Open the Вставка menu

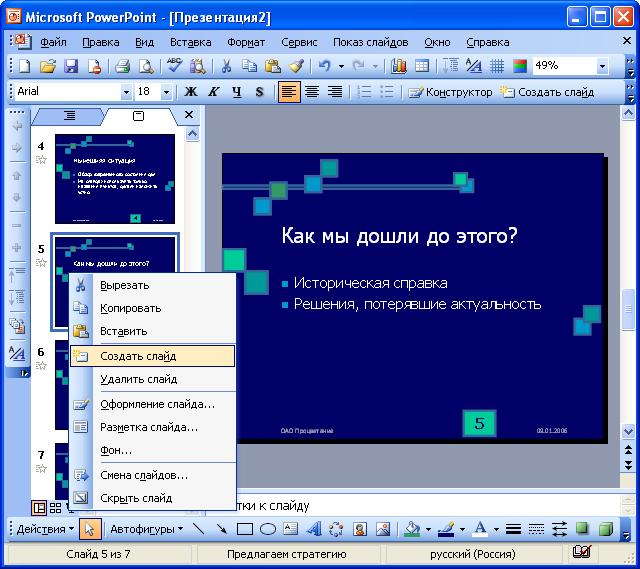coord(190,42)
